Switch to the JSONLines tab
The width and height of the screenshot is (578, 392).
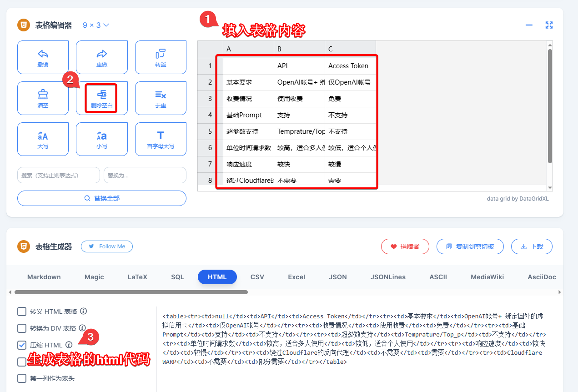(388, 277)
